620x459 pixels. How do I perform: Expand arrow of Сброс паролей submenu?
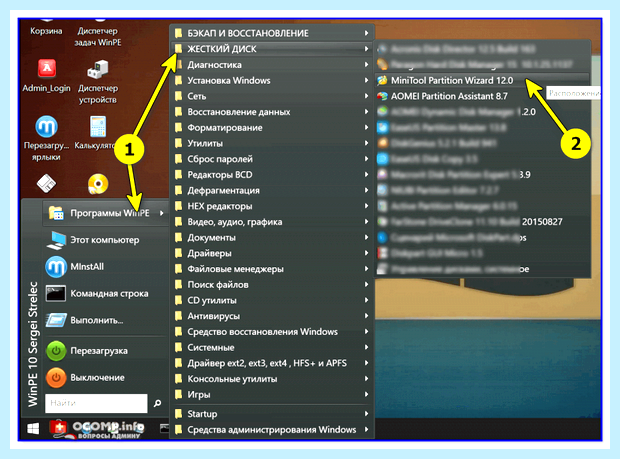[367, 159]
